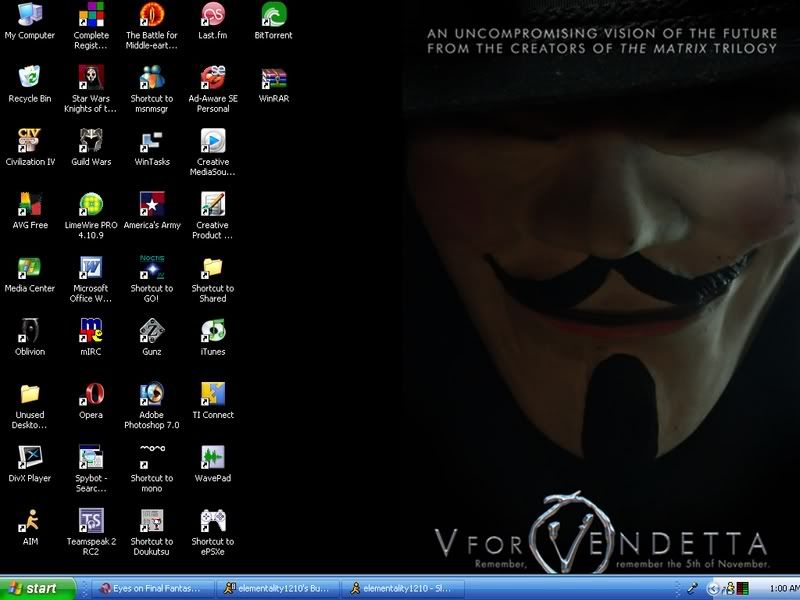Open the Windows start menu button
This screenshot has width=800, height=600.
tap(38, 588)
